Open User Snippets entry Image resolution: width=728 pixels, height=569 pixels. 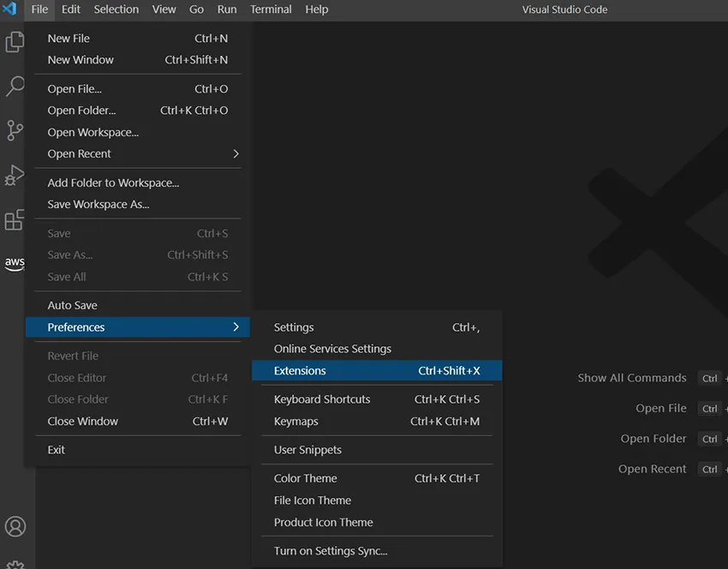[x=377, y=450]
